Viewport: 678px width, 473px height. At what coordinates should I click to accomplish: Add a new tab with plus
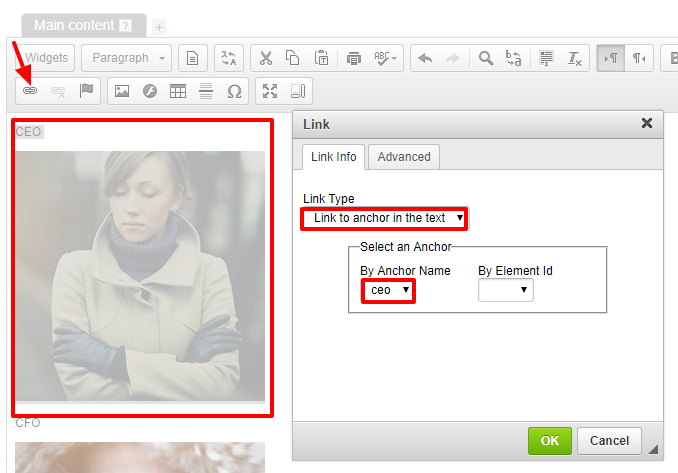159,27
